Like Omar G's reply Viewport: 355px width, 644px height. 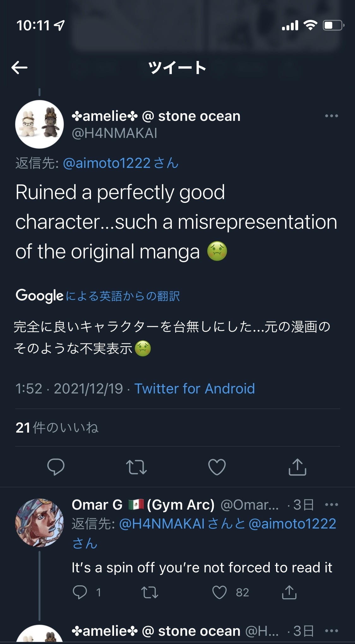coord(220,592)
